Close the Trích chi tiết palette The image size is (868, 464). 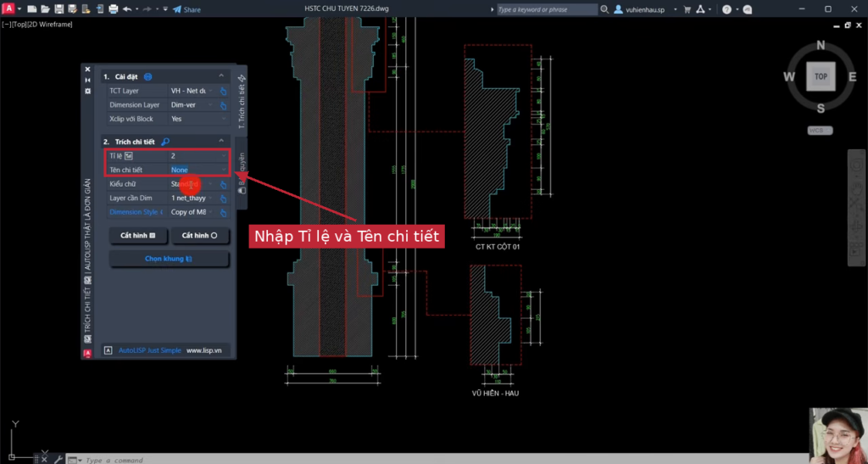click(x=87, y=70)
